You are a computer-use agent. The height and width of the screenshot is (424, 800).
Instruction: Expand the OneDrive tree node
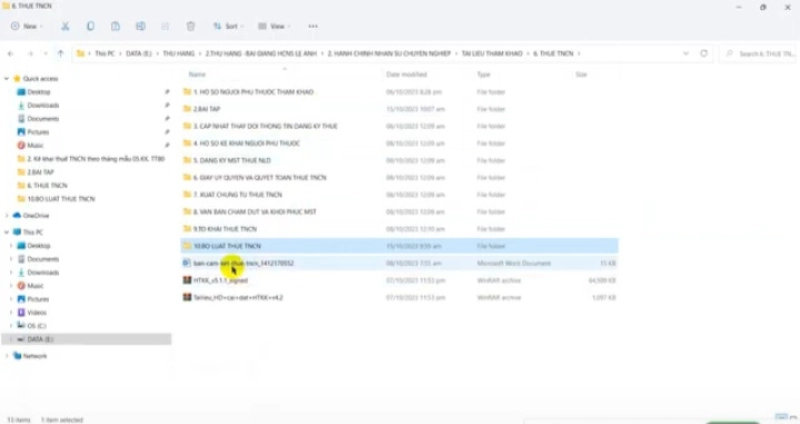point(8,215)
